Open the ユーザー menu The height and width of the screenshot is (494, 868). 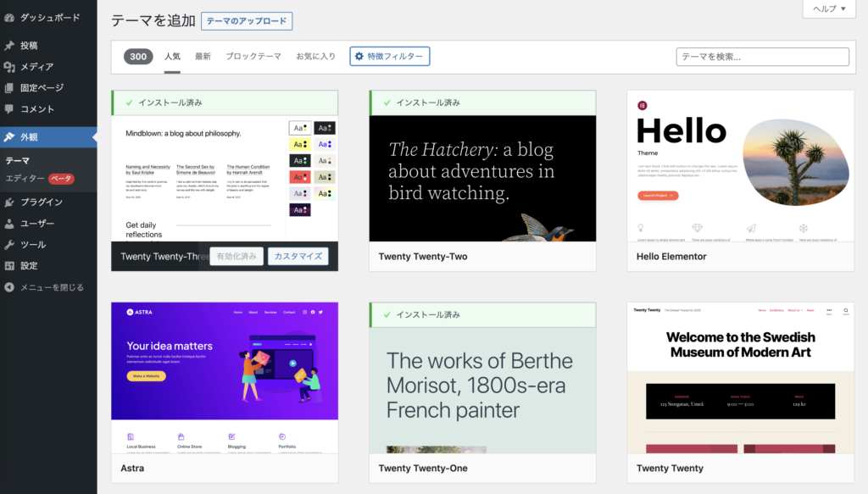[48, 224]
